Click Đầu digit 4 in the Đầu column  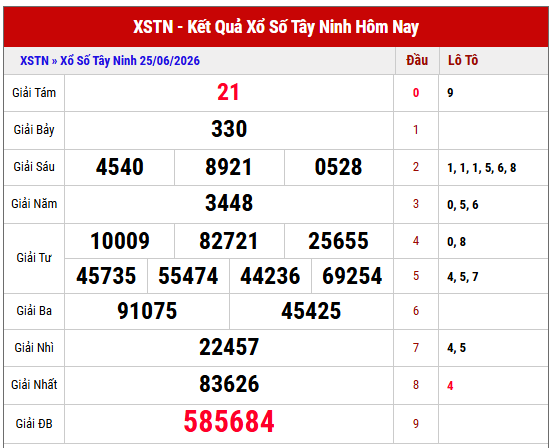click(416, 241)
